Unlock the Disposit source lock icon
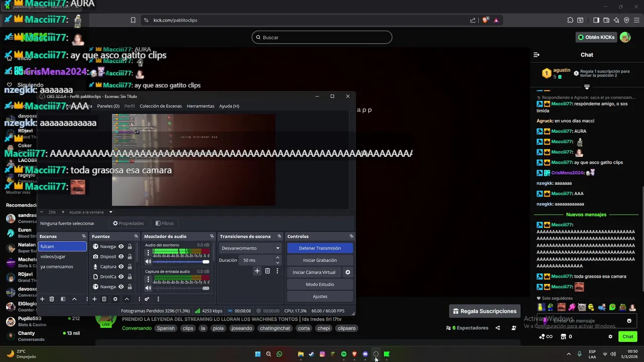The height and width of the screenshot is (362, 644). point(130,256)
